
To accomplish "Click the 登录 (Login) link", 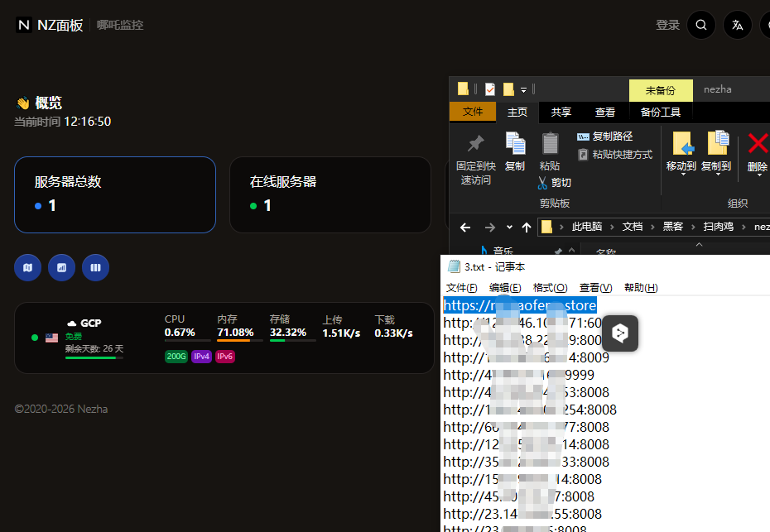I will point(667,25).
